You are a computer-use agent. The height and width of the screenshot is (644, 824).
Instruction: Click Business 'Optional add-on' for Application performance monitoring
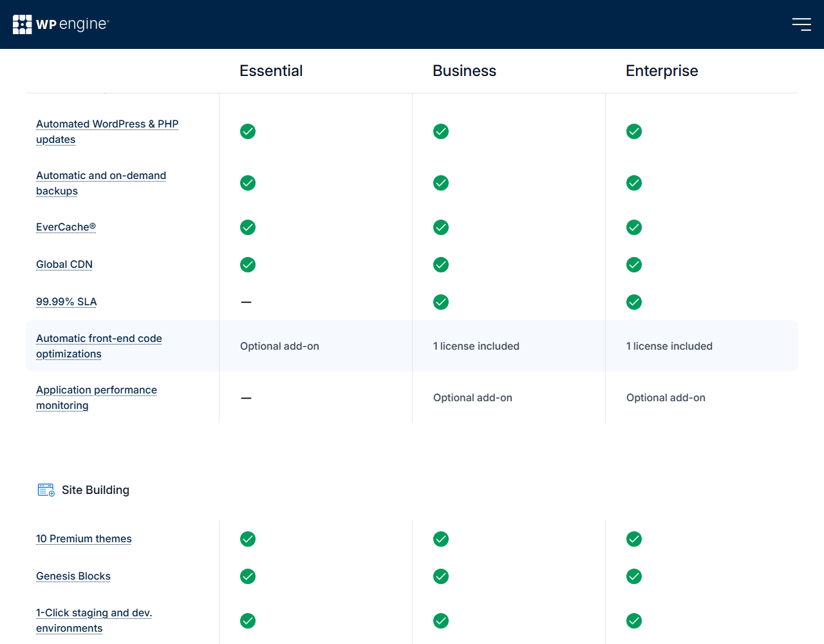[473, 397]
